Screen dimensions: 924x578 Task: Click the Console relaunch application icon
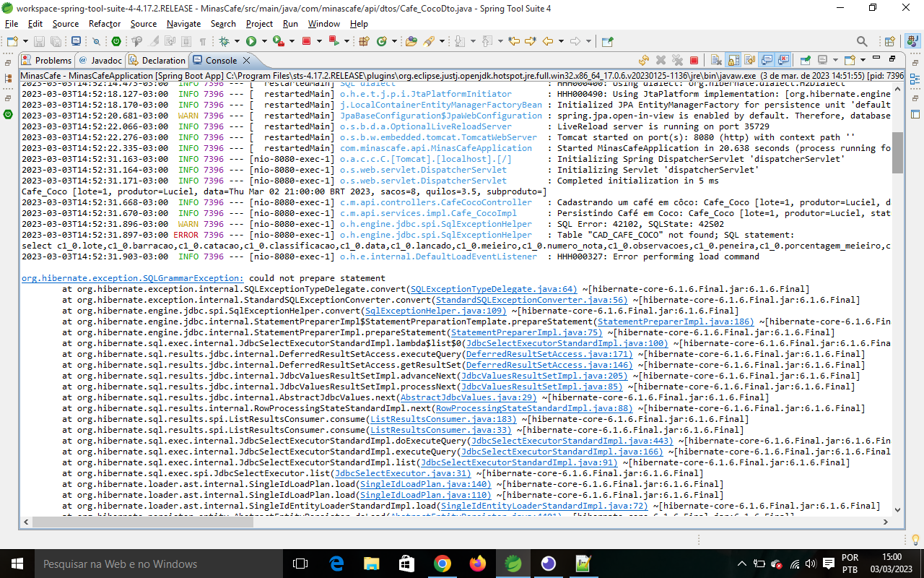click(643, 60)
